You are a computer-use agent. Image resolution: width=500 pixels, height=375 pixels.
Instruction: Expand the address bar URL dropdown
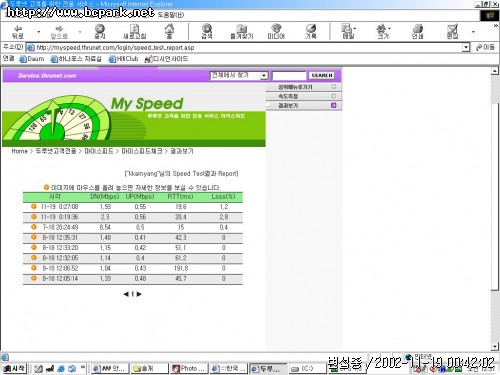point(466,47)
